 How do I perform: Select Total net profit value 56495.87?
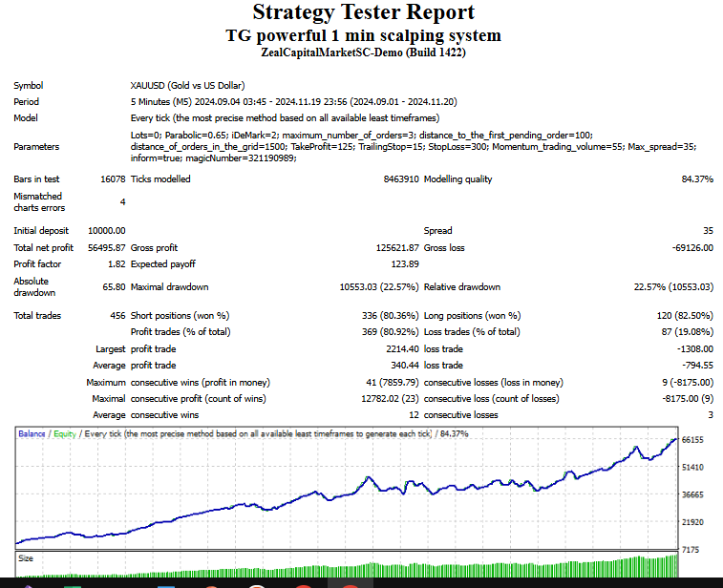click(107, 248)
